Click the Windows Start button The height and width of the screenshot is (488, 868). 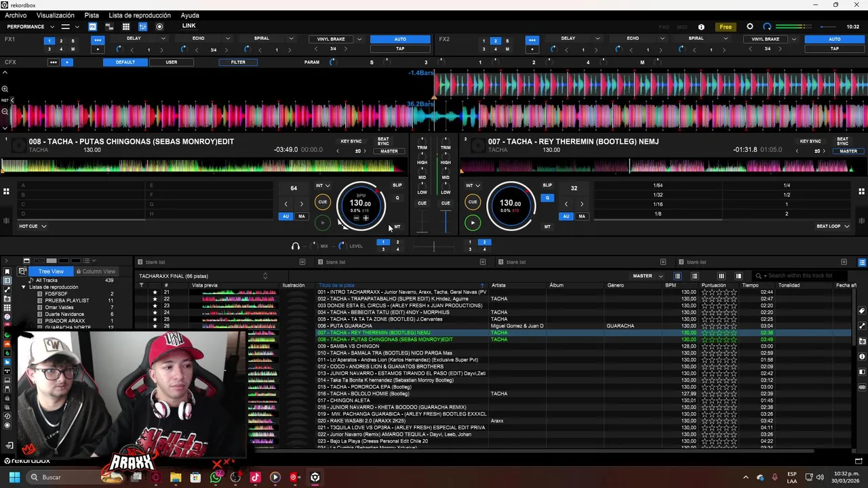[x=14, y=477]
